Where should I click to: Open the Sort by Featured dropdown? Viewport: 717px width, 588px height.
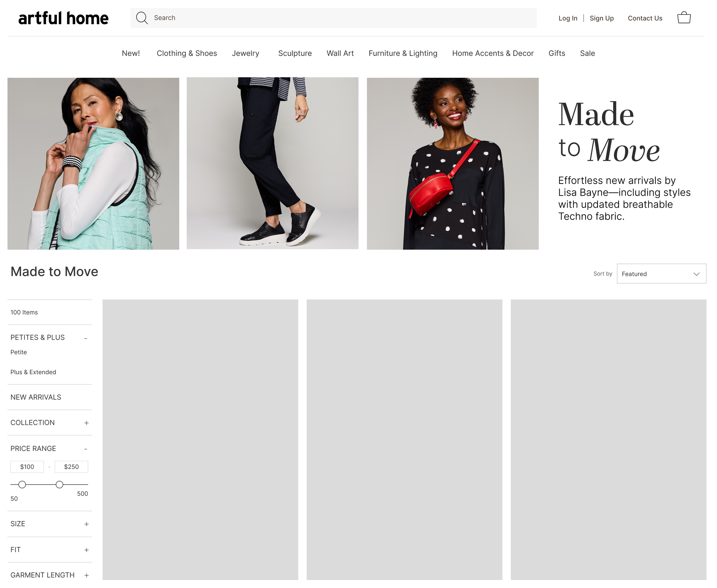(661, 274)
